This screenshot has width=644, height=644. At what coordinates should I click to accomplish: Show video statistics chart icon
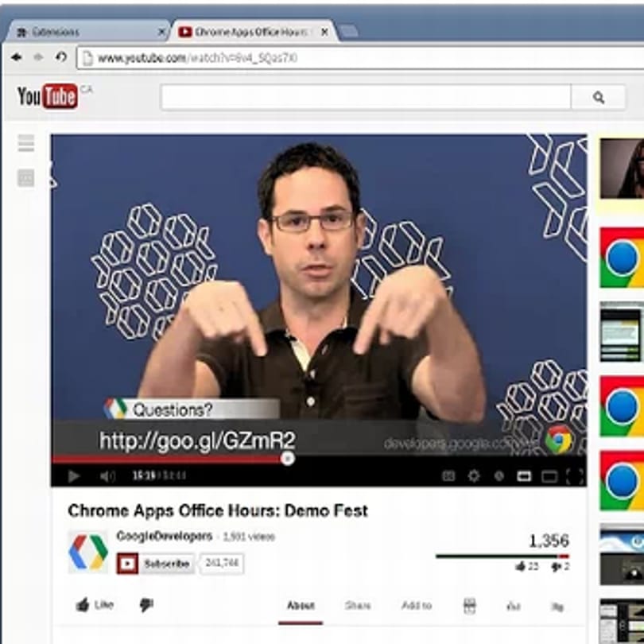[x=514, y=606]
